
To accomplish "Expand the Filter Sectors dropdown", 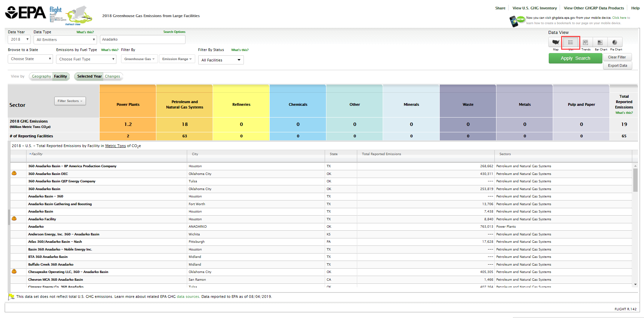I will coord(70,101).
